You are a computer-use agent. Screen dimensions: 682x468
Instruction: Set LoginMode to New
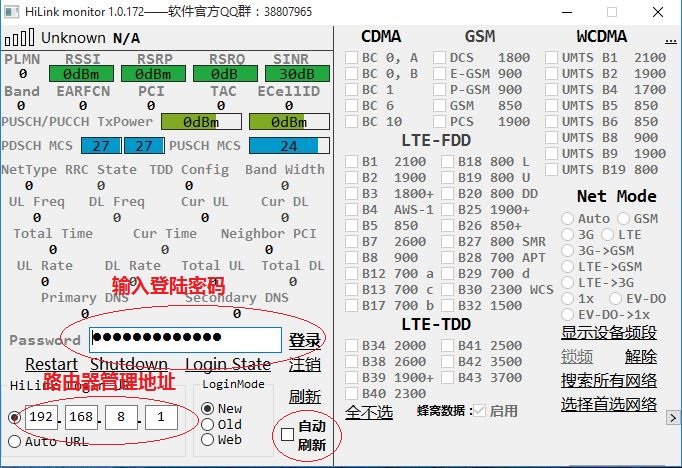pos(207,408)
